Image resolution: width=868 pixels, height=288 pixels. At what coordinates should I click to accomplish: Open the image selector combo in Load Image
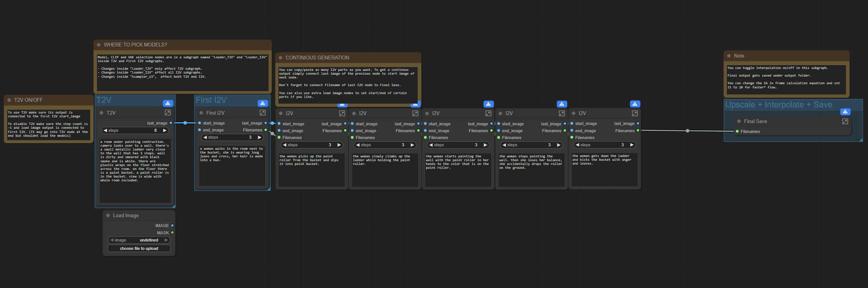139,240
